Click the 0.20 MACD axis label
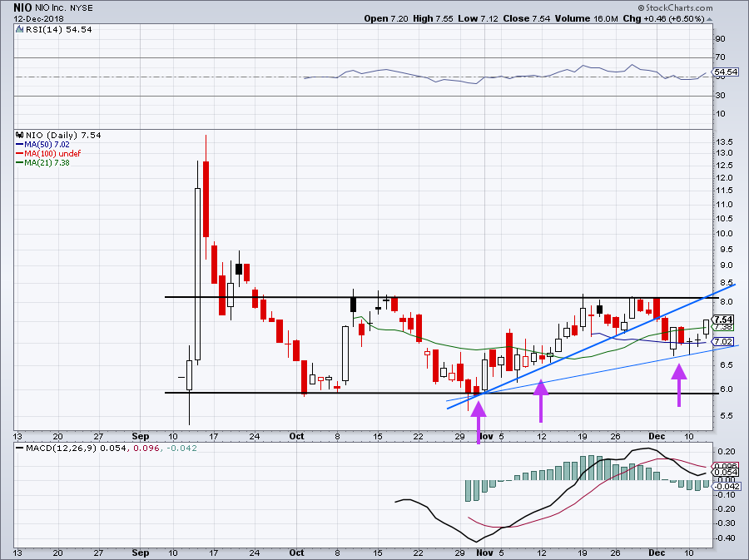Screen dimensions: 749x560 pyautogui.click(x=727, y=452)
